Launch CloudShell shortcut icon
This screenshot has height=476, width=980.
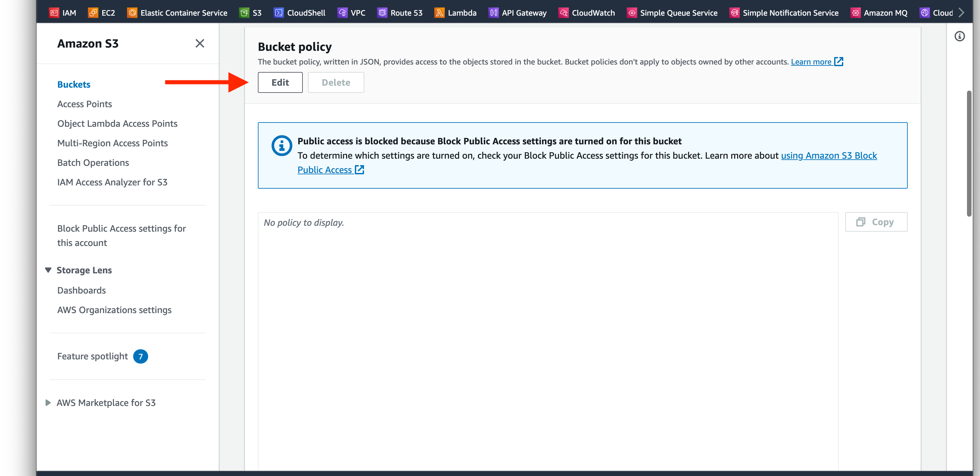[x=278, y=13]
